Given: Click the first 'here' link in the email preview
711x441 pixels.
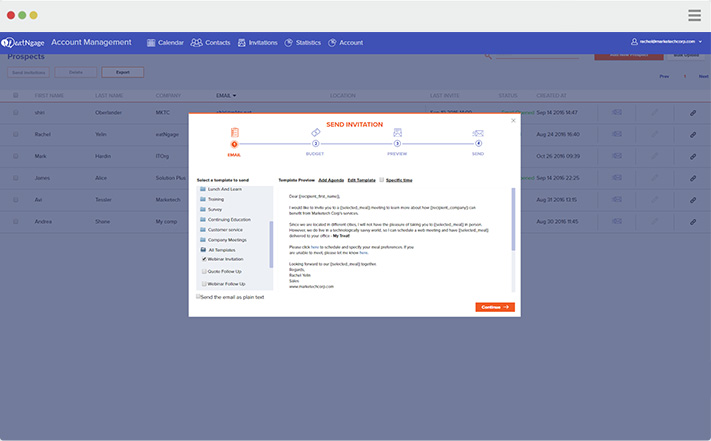Looking at the screenshot, I should click(x=315, y=247).
